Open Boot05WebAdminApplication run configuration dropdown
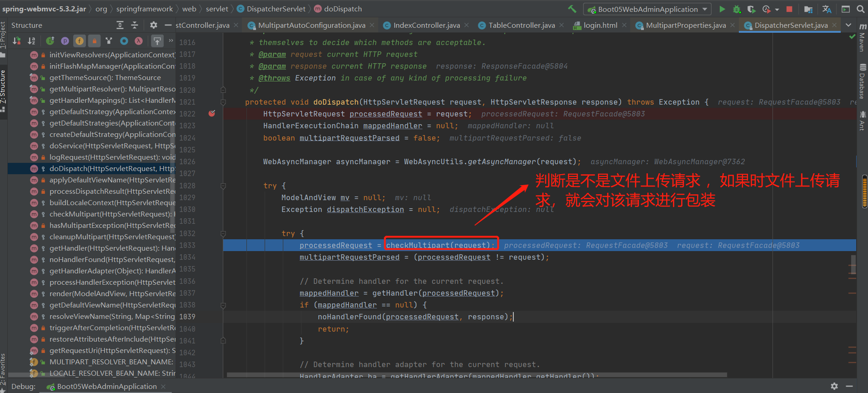Screen dimensions: 868x393 pos(647,9)
